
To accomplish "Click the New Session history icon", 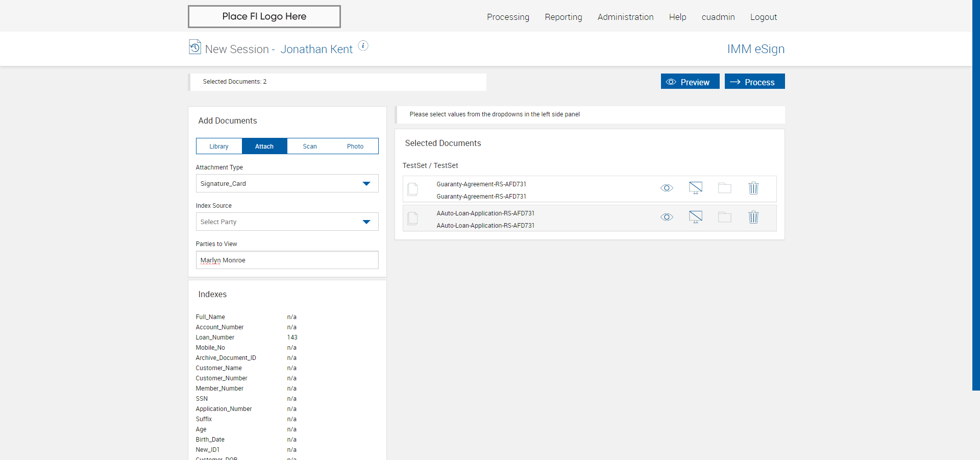I will (195, 47).
